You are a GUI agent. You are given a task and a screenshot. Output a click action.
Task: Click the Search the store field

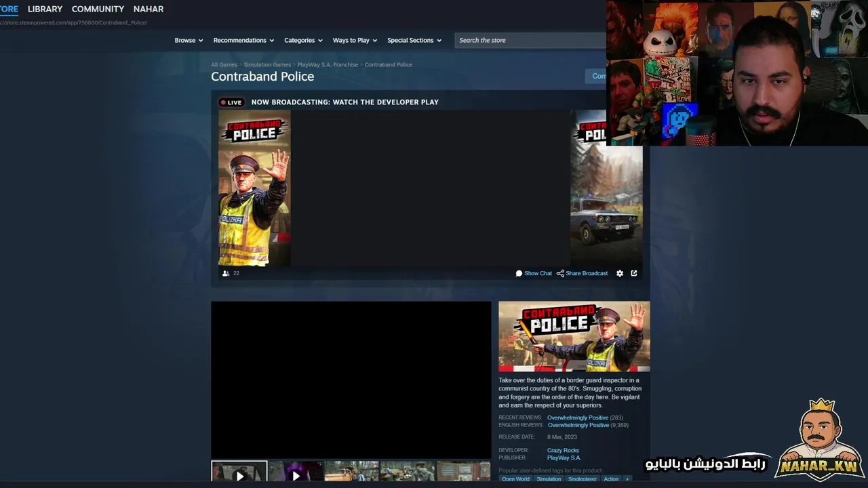530,40
